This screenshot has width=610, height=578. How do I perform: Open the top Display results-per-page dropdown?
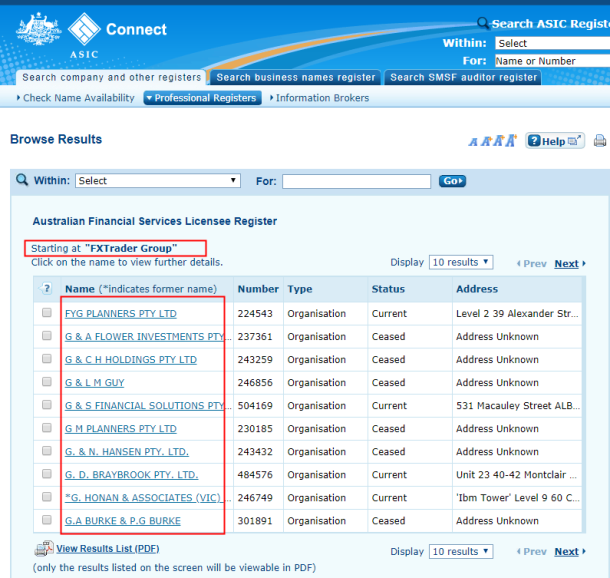(x=461, y=262)
